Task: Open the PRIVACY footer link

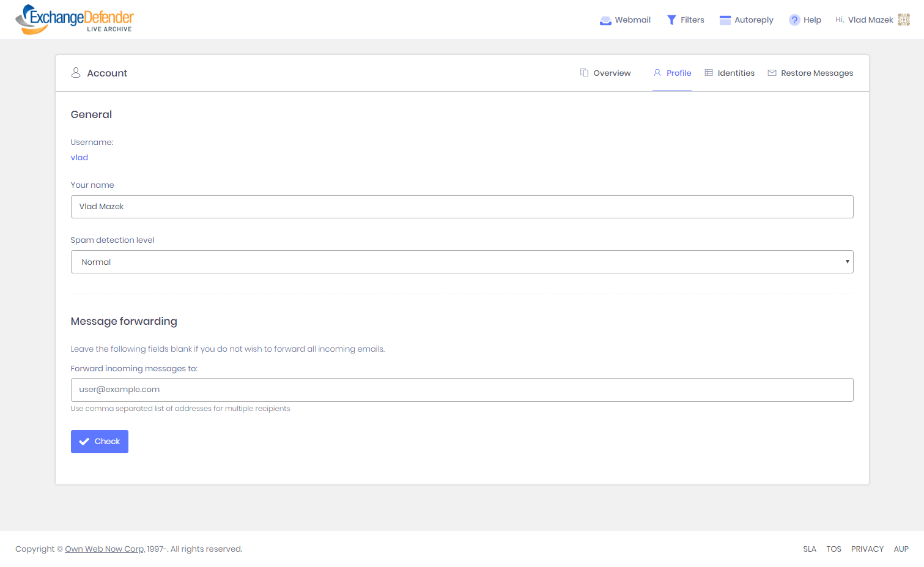Action: click(867, 549)
